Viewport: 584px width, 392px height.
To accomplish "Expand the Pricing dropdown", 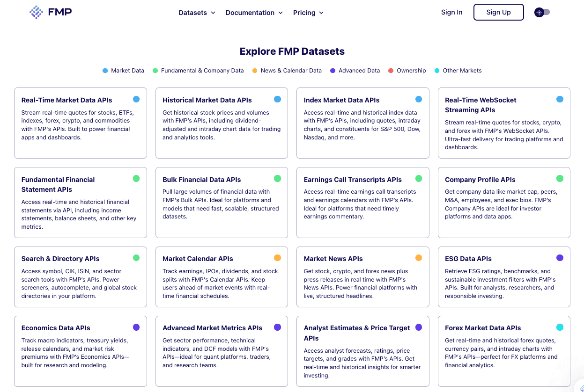I will [308, 13].
